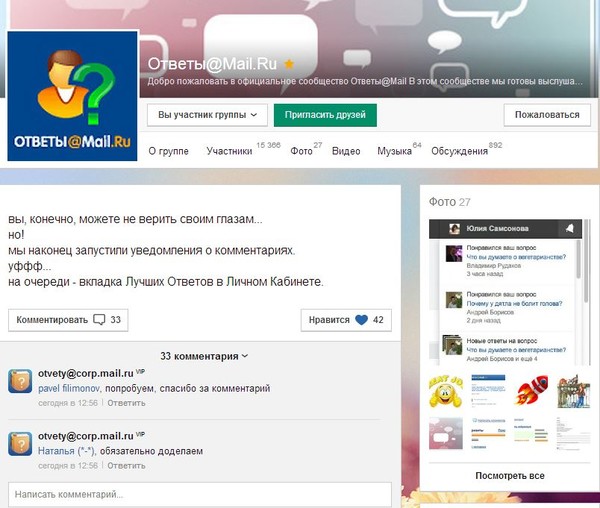Open the cartoon figures photo thumbnail
Viewport: 600px width, 508px height.
[x=574, y=391]
